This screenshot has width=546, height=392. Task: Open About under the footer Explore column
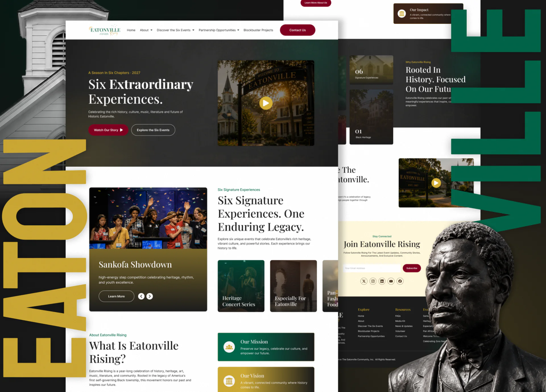click(361, 321)
